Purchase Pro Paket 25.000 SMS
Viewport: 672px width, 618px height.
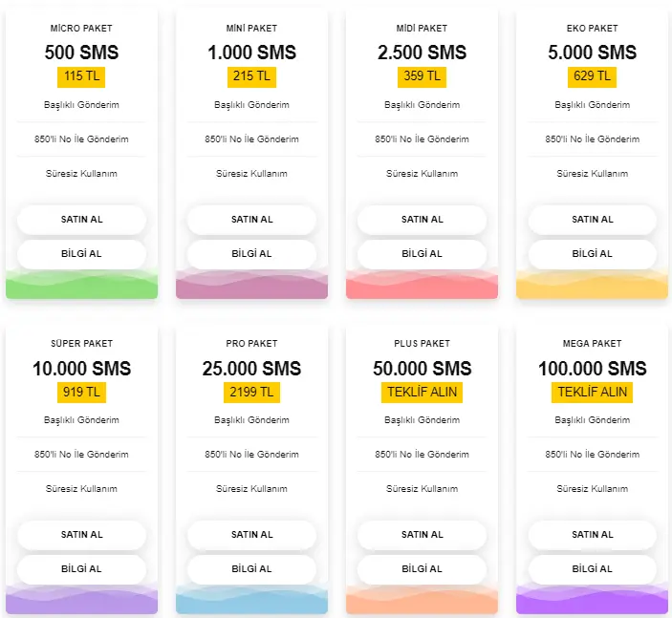[251, 535]
